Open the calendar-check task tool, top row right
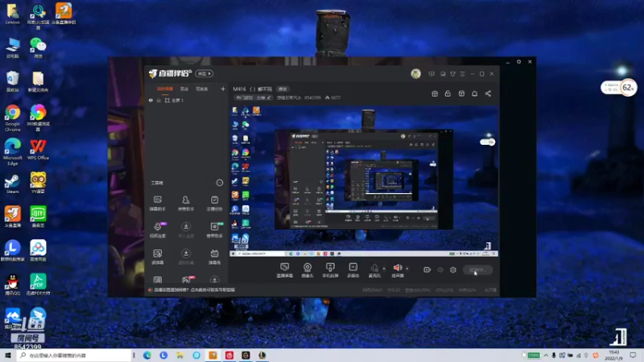Image resolution: width=644 pixels, height=362 pixels. tap(214, 204)
